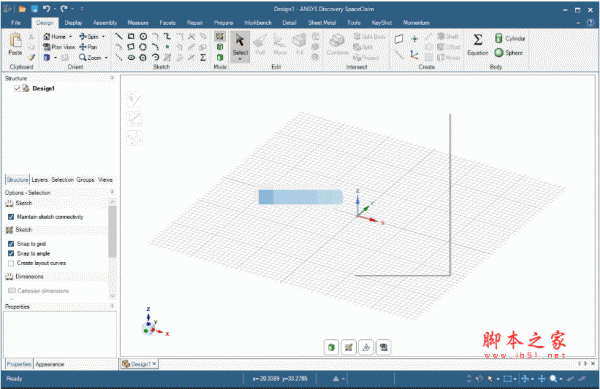Screen dimensions: 600x389
Task: Click Pan in Orient group
Action: coord(88,47)
